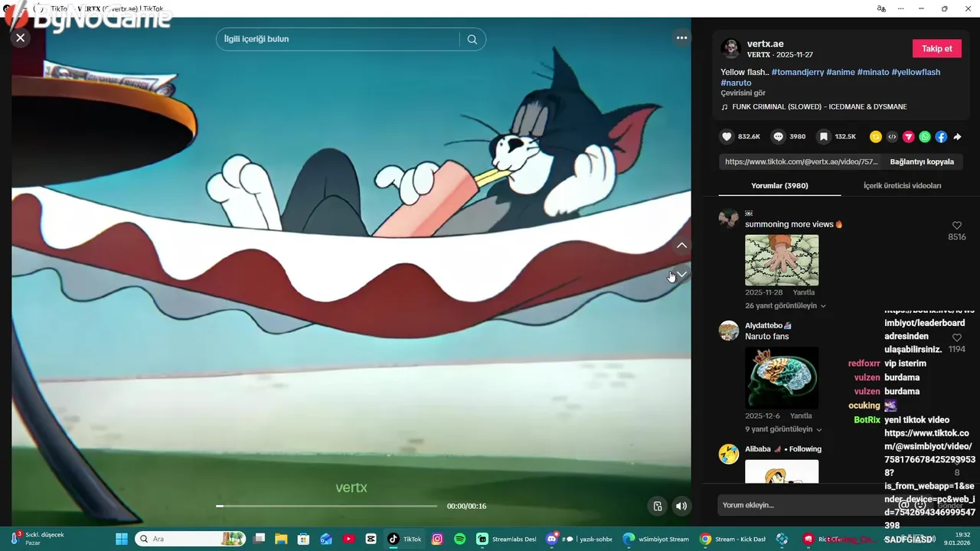980x551 pixels.
Task: Open the Alibaba commenter avatar
Action: click(728, 454)
